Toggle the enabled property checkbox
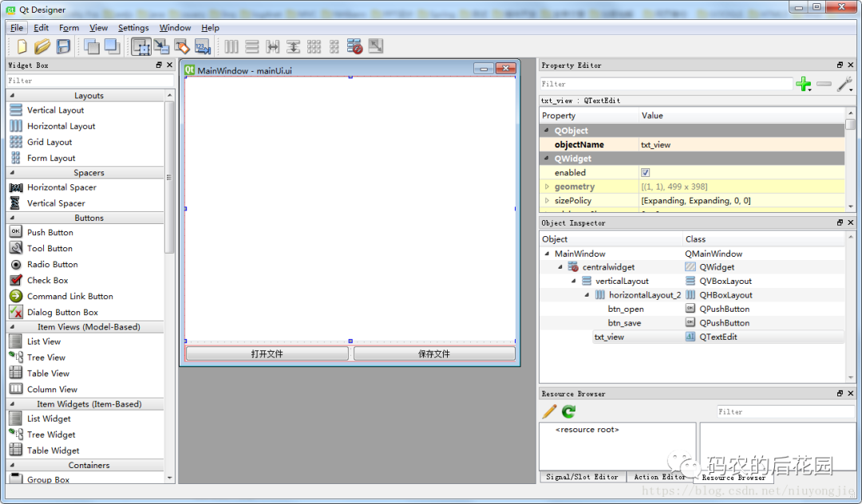 646,172
